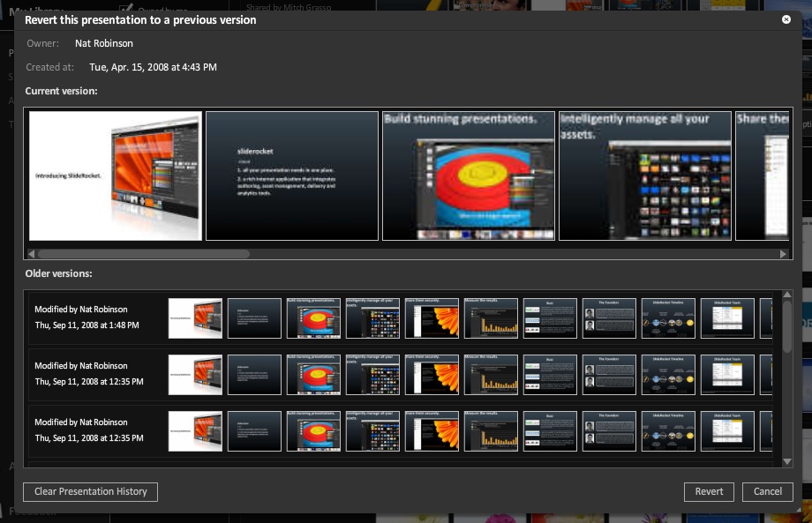Select the 'Build stunning presentations' current slide

point(469,176)
